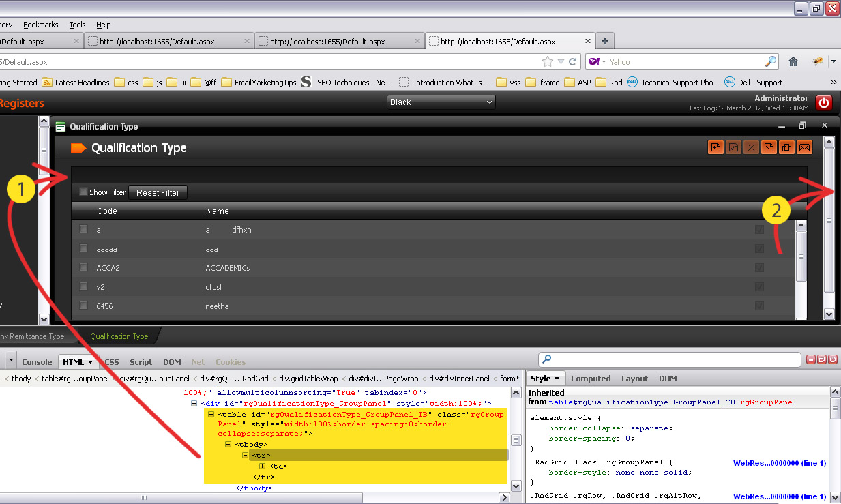Open the Firebug bug icon

click(818, 61)
